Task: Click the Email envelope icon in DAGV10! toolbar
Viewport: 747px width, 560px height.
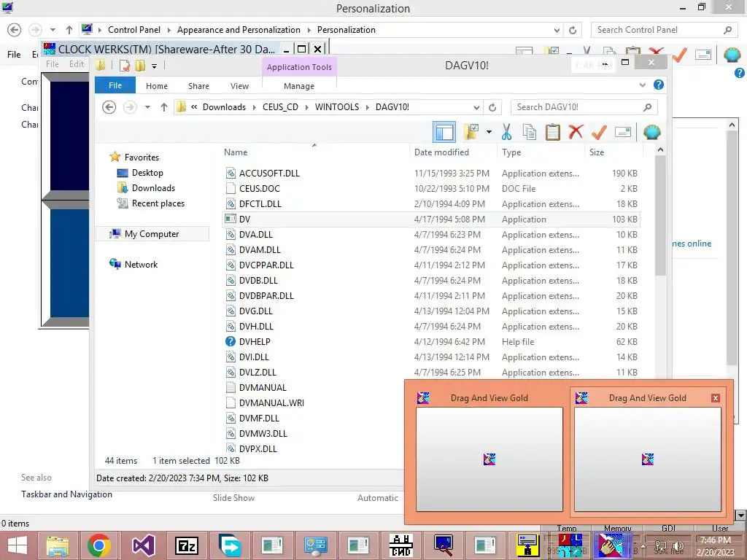Action: (x=623, y=132)
